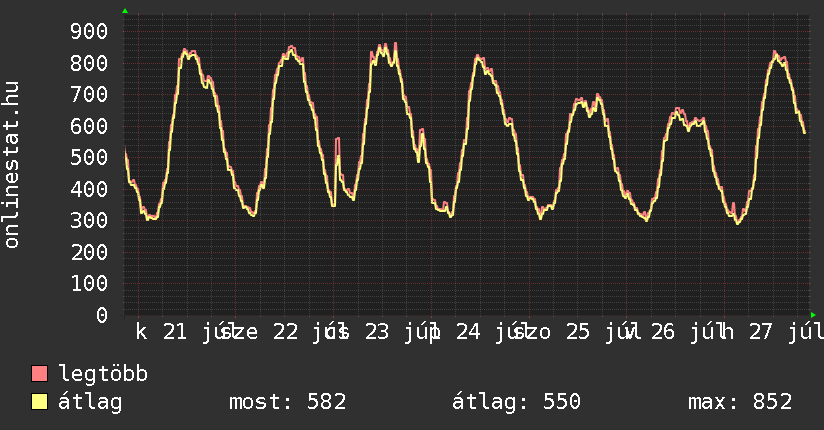Click the green arrow ending the x-axis

813,315
